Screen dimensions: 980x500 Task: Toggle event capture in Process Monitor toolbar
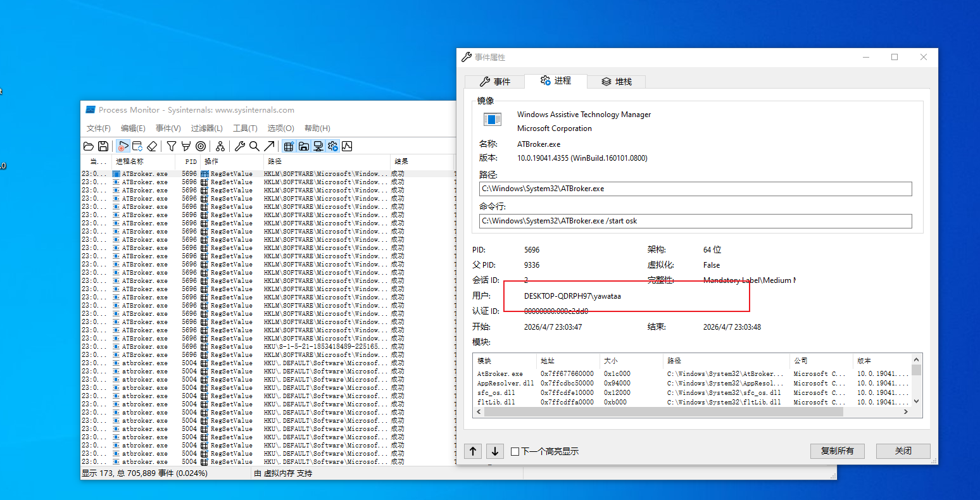coord(123,146)
